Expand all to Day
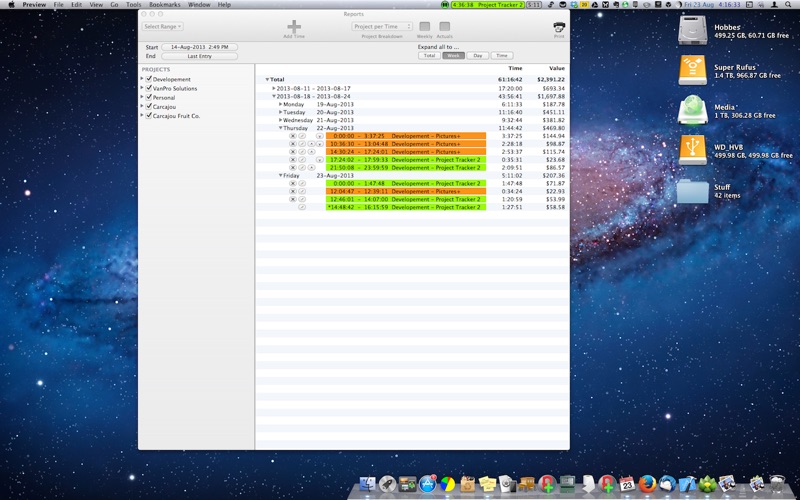The image size is (800, 500). [478, 56]
